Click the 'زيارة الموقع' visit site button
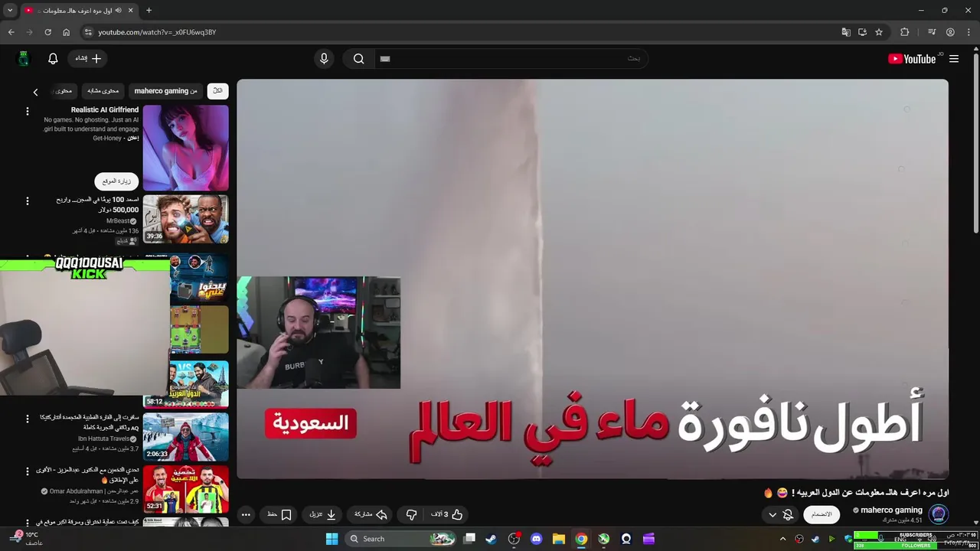980x551 pixels. pyautogui.click(x=116, y=181)
